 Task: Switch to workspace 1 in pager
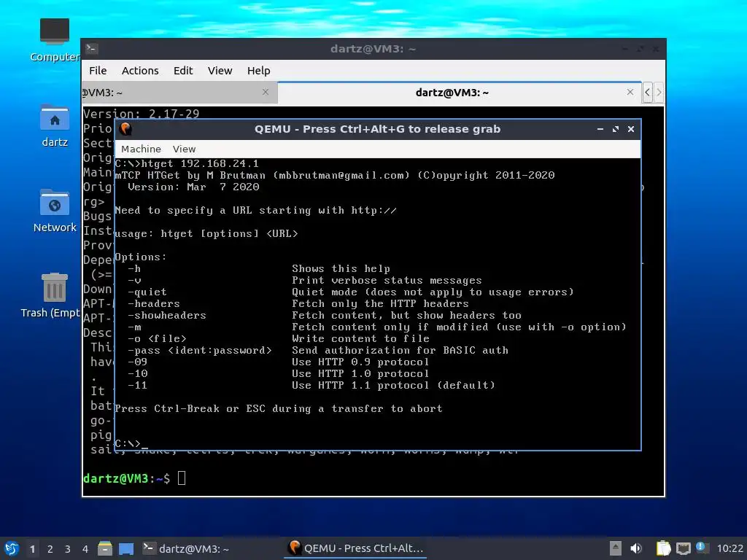tap(32, 549)
